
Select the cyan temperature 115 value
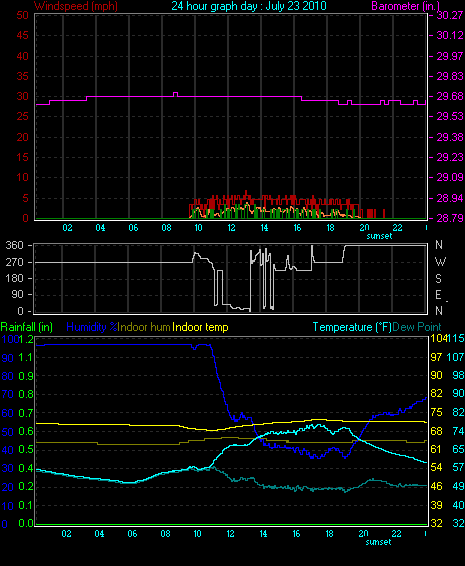tap(456, 338)
